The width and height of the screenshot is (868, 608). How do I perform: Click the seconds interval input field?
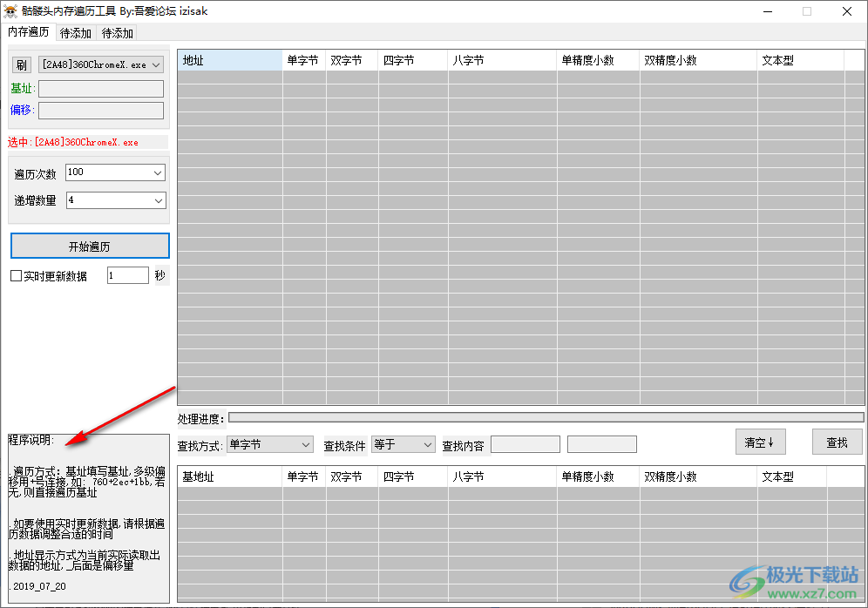(x=127, y=275)
